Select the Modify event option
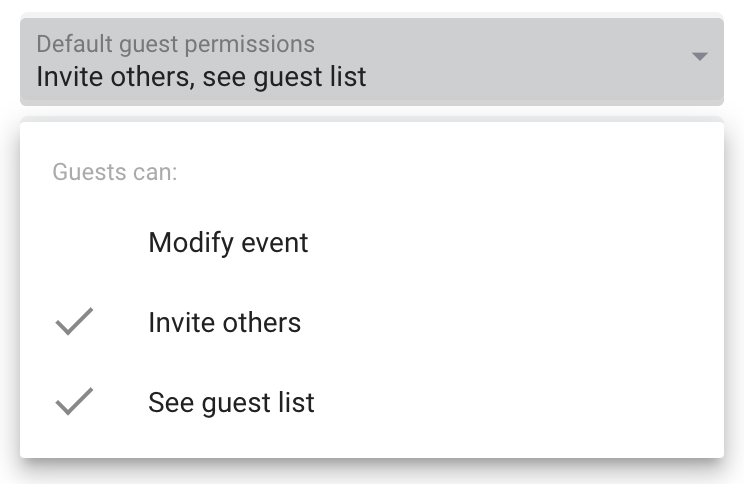This screenshot has width=744, height=484. (228, 243)
